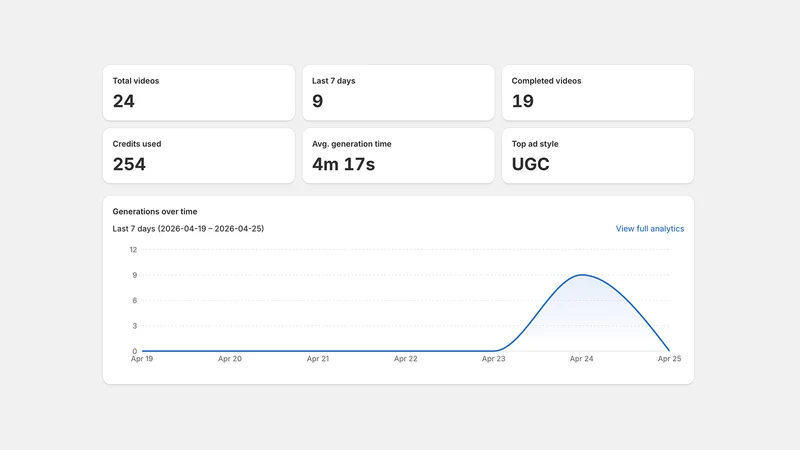Click the Apr 23 axis label
Screen dimensions: 800x450
tap(493, 359)
